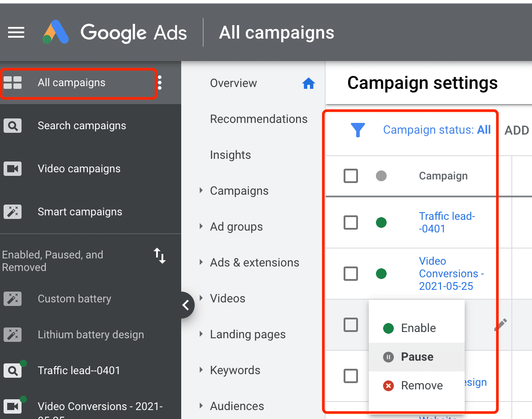
Task: Open the Insights page
Action: (x=231, y=155)
